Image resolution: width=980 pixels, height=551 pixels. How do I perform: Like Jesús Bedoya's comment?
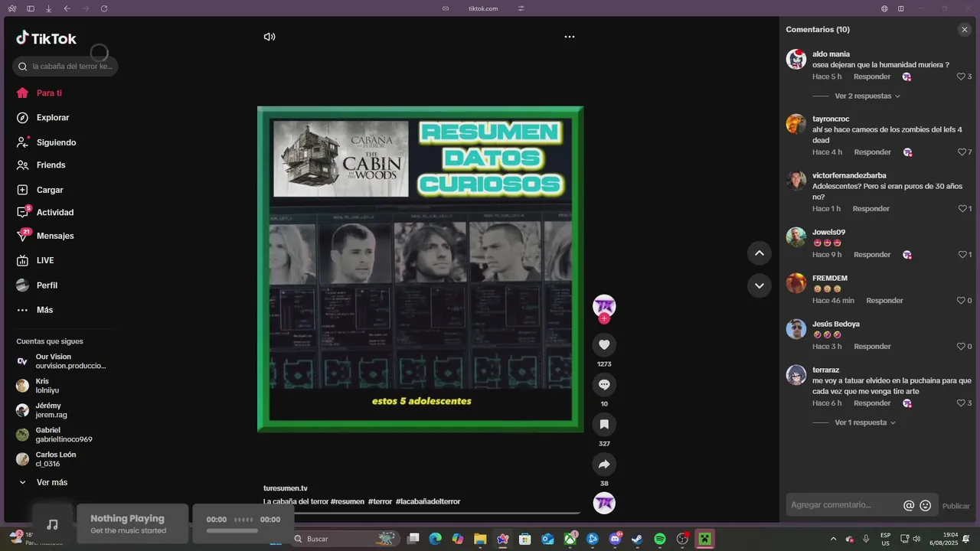tap(961, 347)
